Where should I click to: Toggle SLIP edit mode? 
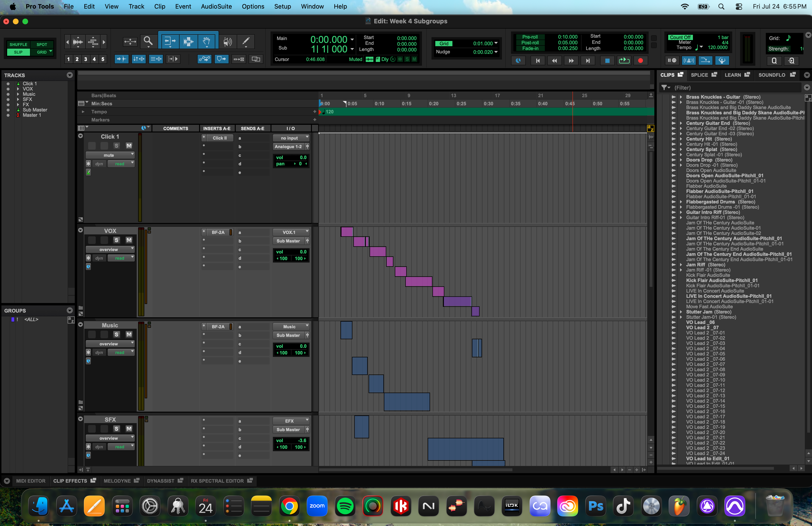click(18, 52)
